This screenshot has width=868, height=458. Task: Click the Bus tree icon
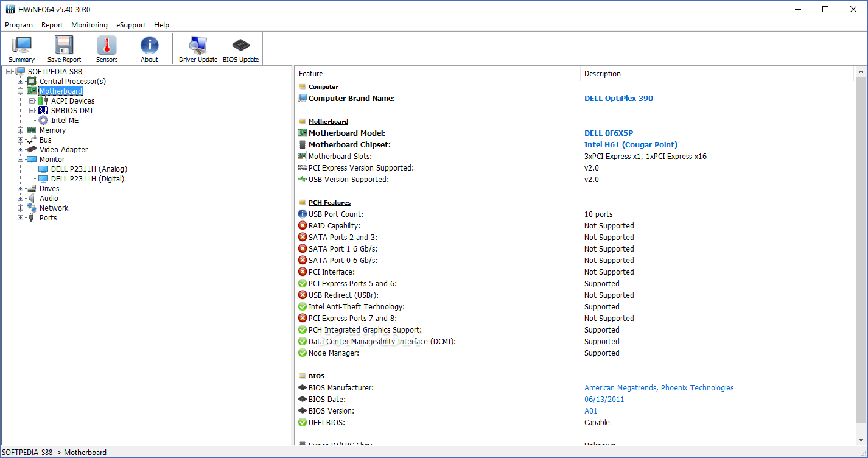[x=32, y=140]
